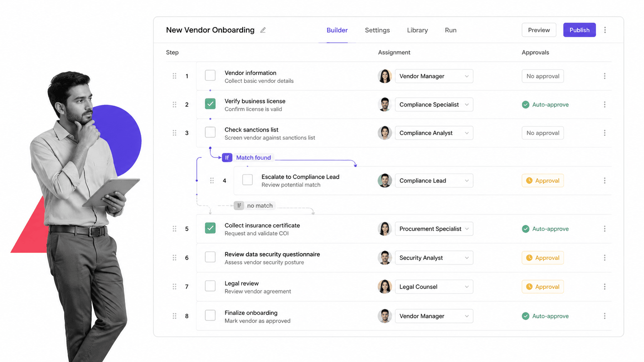This screenshot has width=644, height=362.
Task: Click the Approval badge for Legal review step
Action: (x=543, y=287)
